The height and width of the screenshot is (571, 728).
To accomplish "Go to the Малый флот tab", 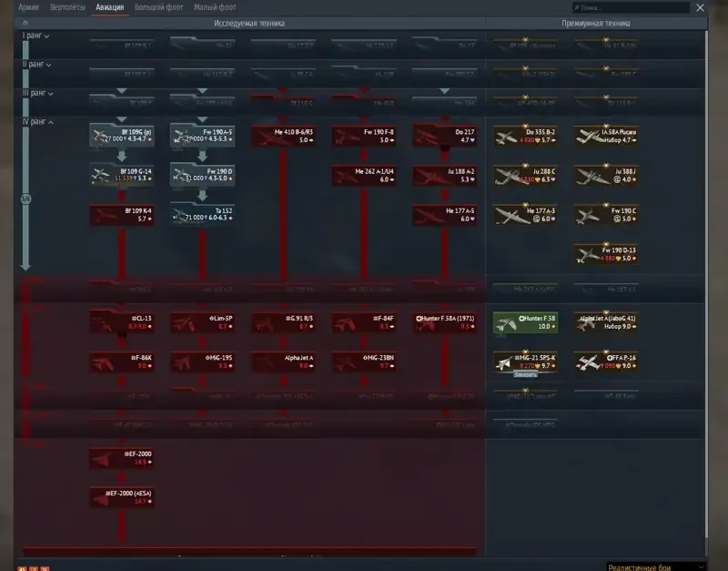I will coord(215,7).
